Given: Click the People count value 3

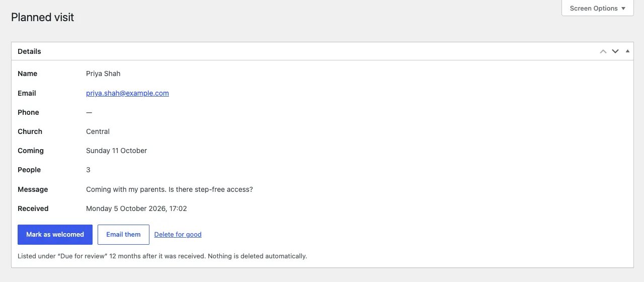Looking at the screenshot, I should coord(88,170).
